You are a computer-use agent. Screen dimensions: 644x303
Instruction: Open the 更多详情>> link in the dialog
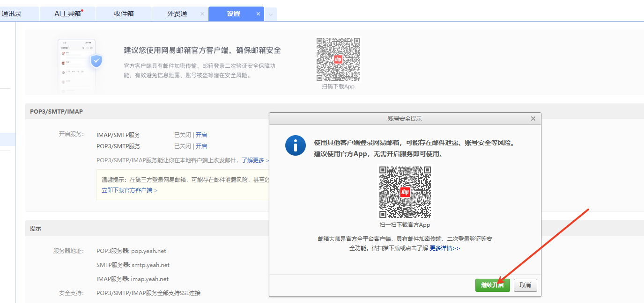click(x=444, y=248)
